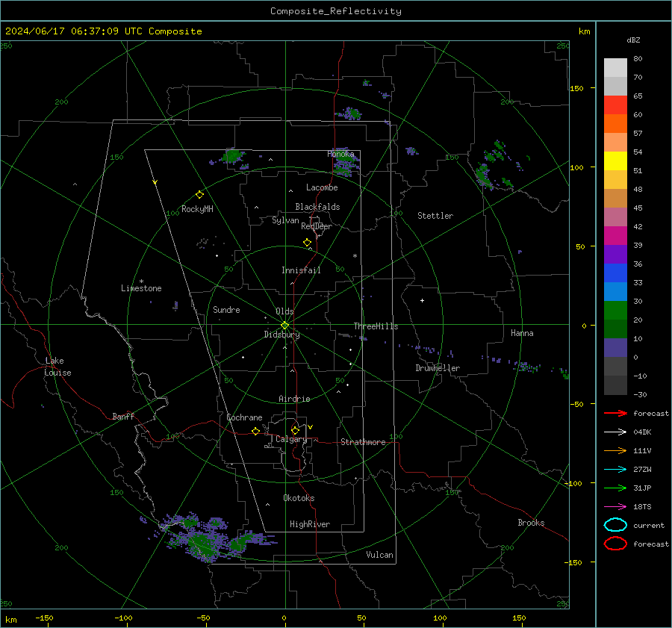
Task: Select the orange 57-60 dBZ swatch
Action: tap(615, 124)
